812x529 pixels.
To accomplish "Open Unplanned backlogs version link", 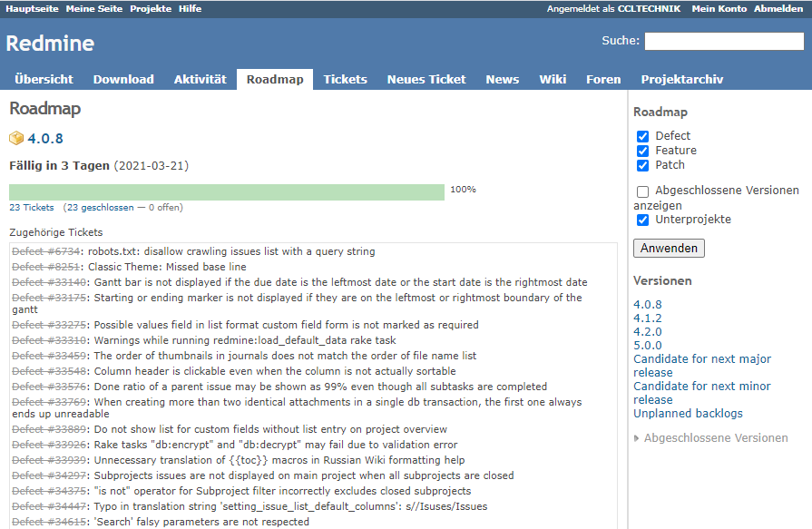I will [688, 414].
